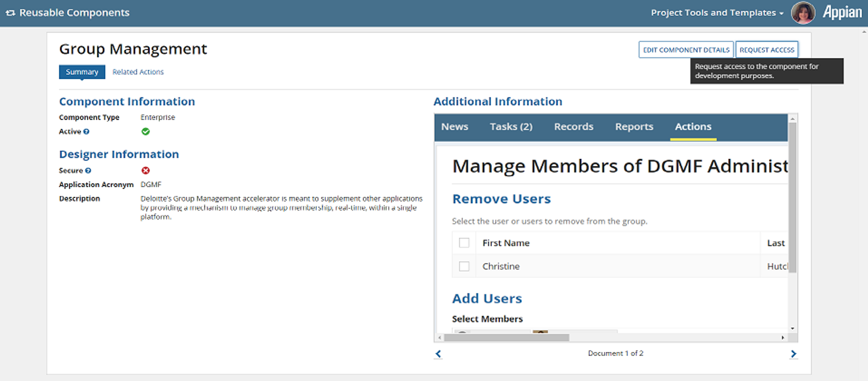
Task: Click the Reusable Components header title
Action: pos(74,13)
